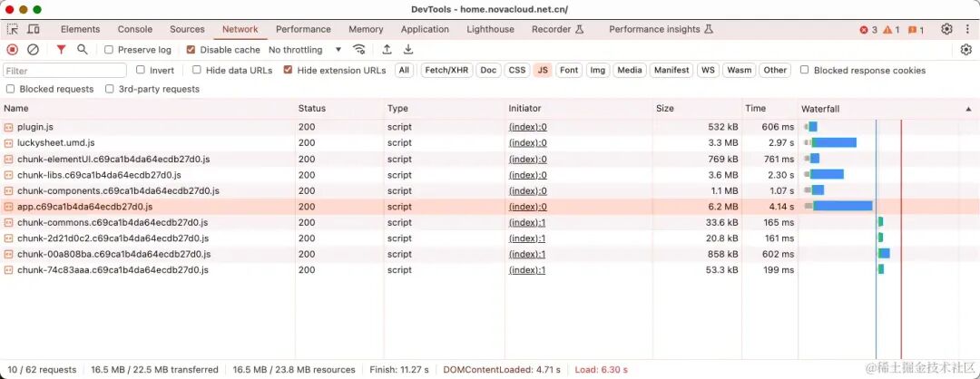Filter by CSS requests

(517, 70)
